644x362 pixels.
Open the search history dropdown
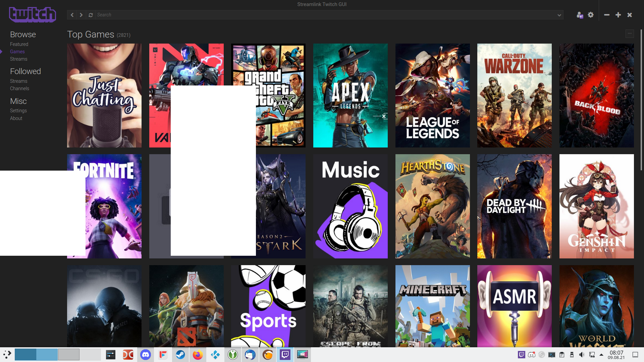[x=559, y=15]
